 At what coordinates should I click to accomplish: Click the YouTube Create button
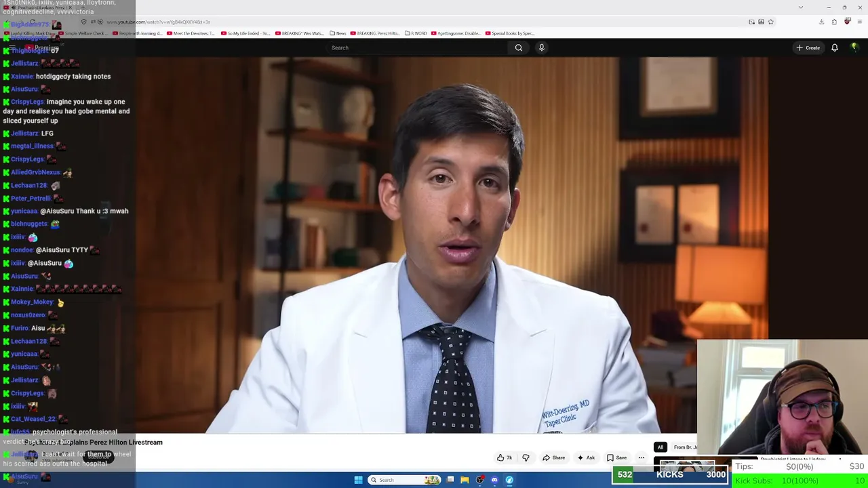point(808,47)
